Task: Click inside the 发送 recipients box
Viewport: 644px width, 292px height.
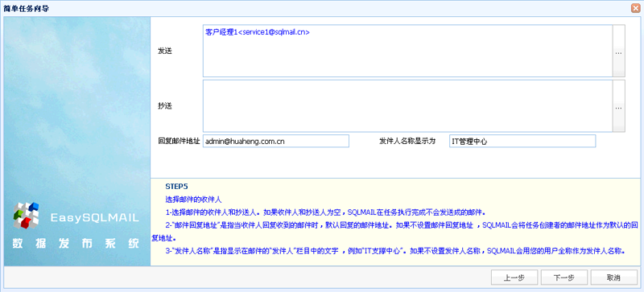Action: [x=407, y=51]
